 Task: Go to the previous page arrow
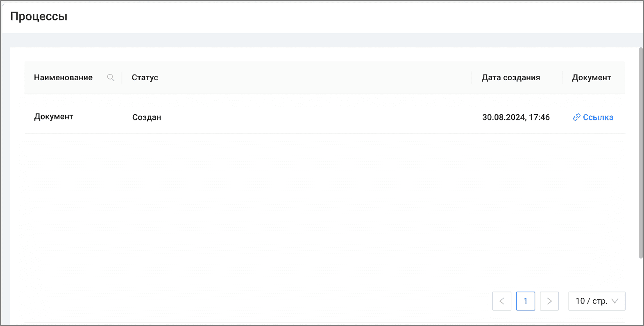click(502, 301)
